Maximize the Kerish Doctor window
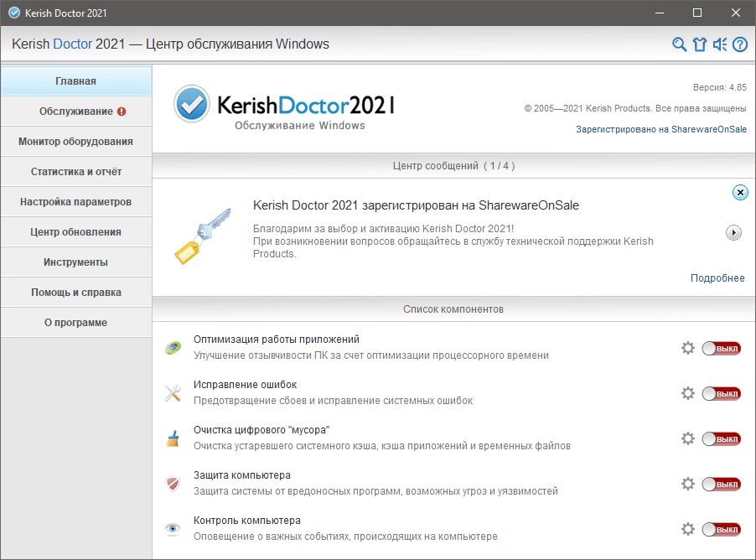 [697, 13]
